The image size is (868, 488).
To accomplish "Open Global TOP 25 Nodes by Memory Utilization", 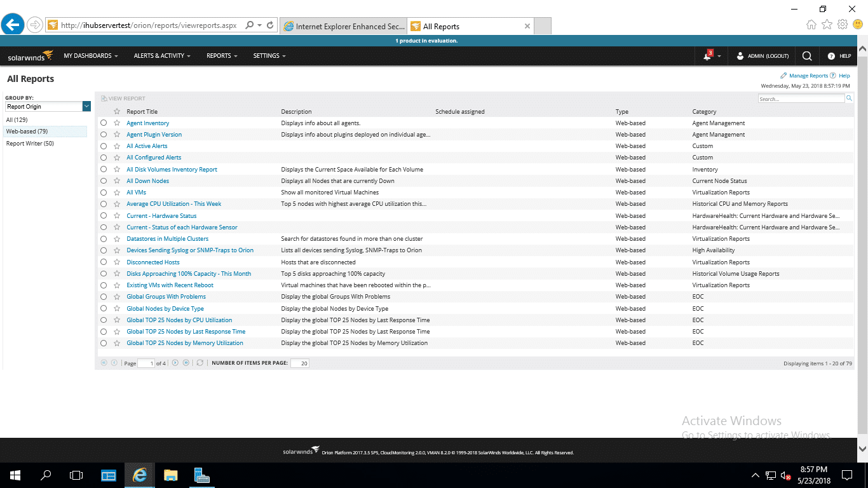I will pyautogui.click(x=185, y=343).
